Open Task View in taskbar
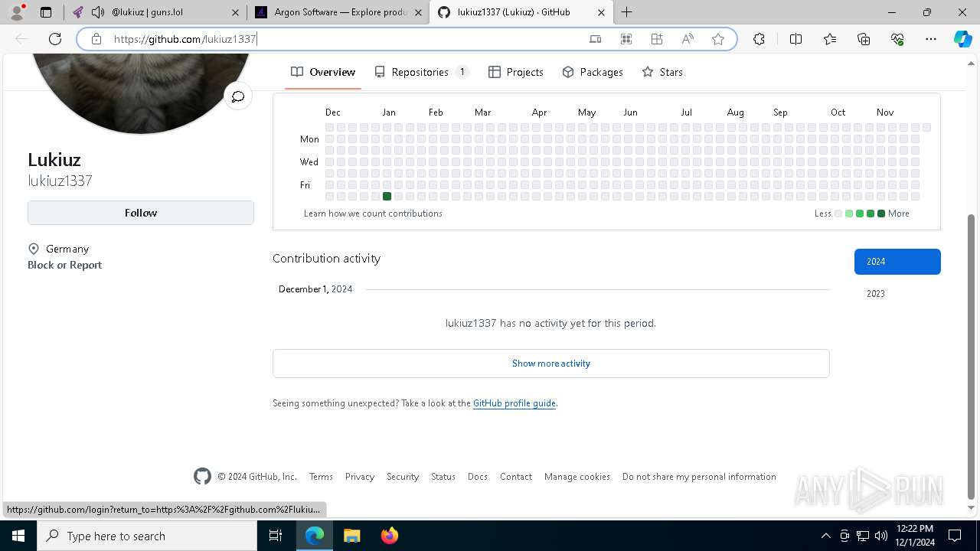Screen dimensions: 980x551 click(x=276, y=536)
